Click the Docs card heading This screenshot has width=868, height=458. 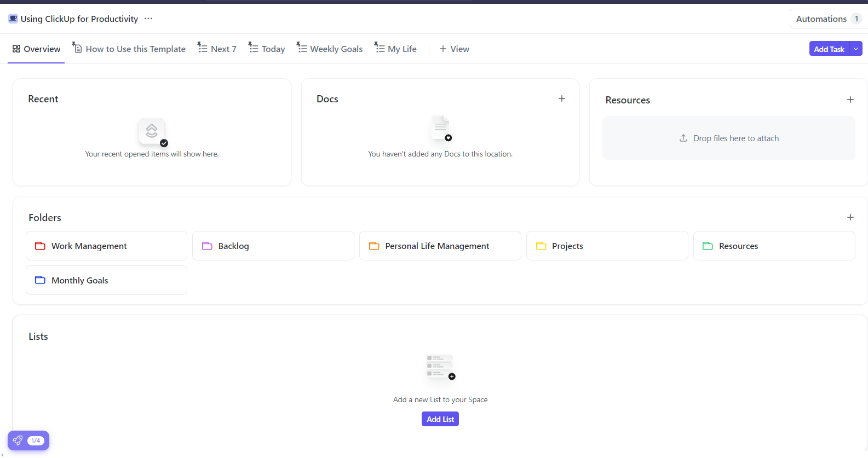tap(327, 99)
